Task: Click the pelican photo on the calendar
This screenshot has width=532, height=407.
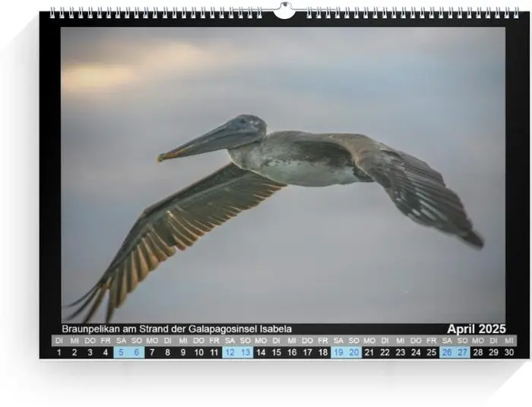Action: [x=283, y=173]
